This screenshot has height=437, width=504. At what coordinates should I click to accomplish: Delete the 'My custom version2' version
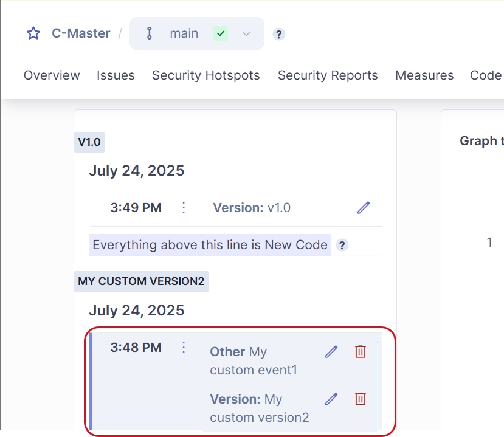(x=361, y=399)
